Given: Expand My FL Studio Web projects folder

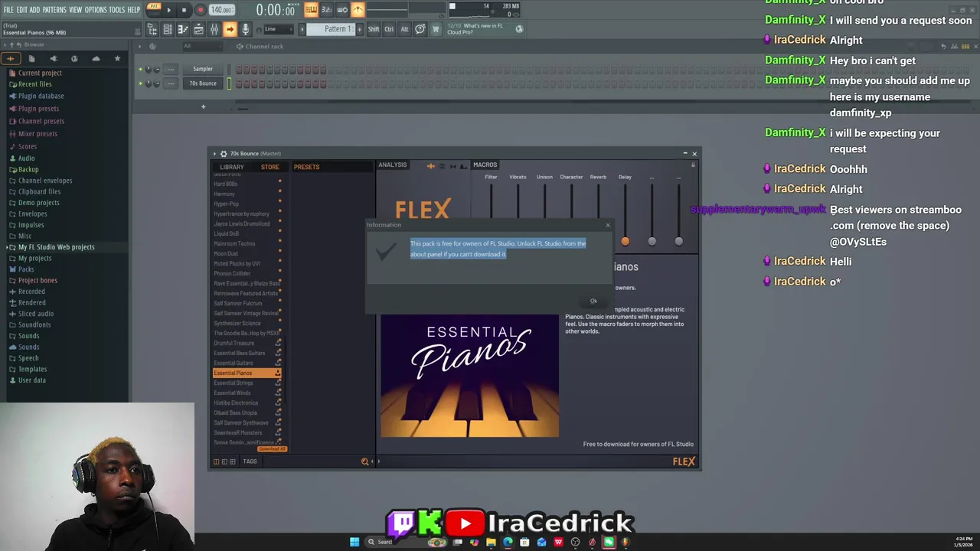Looking at the screenshot, I should tap(56, 247).
